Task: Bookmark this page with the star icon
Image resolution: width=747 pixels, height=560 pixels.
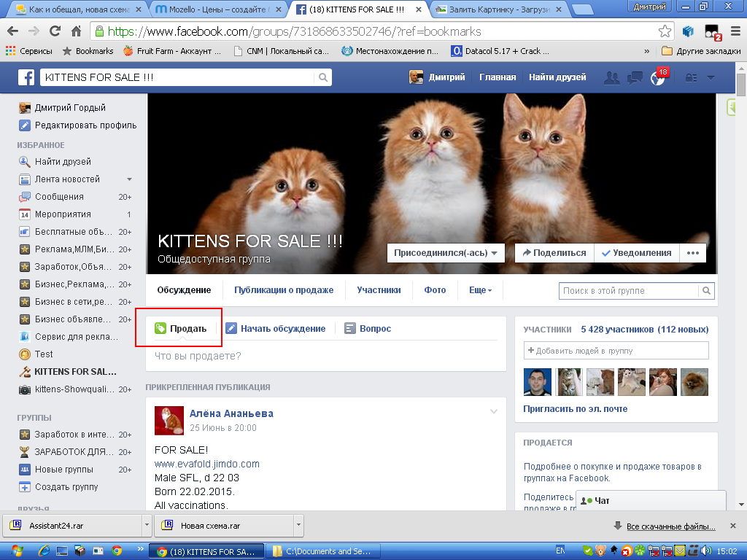Action: coord(665,31)
